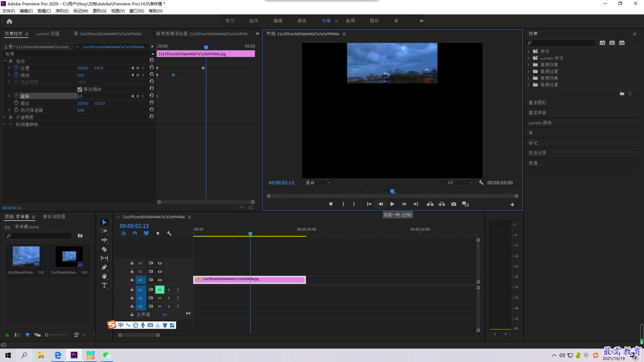
Task: Click Export Frame camera icon
Action: 454,204
